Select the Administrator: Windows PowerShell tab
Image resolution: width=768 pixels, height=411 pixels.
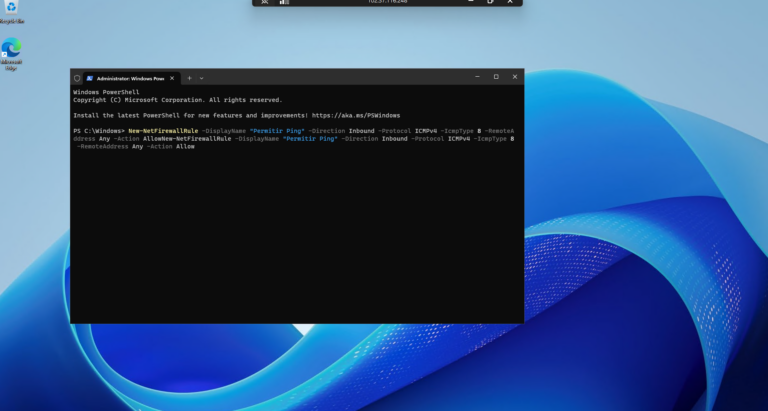point(131,78)
